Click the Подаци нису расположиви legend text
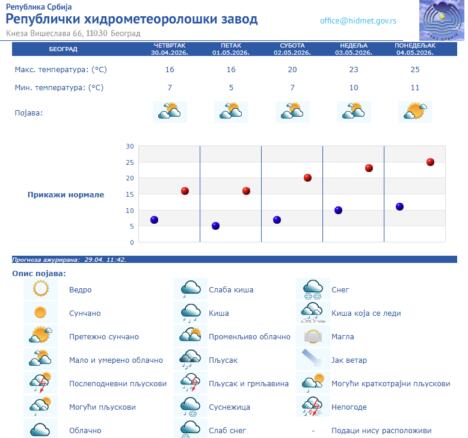 tap(381, 430)
